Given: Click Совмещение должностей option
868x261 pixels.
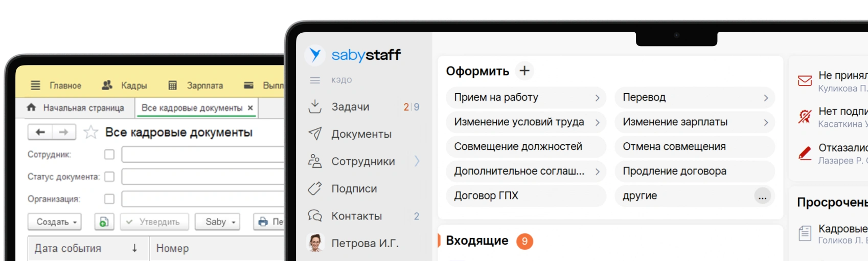Looking at the screenshot, I should tap(526, 146).
